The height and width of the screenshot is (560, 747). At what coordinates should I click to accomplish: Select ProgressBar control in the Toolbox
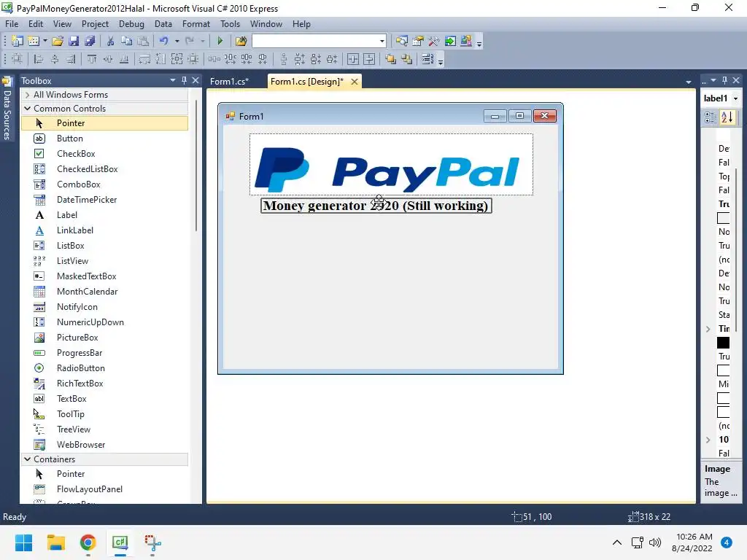pos(105,353)
